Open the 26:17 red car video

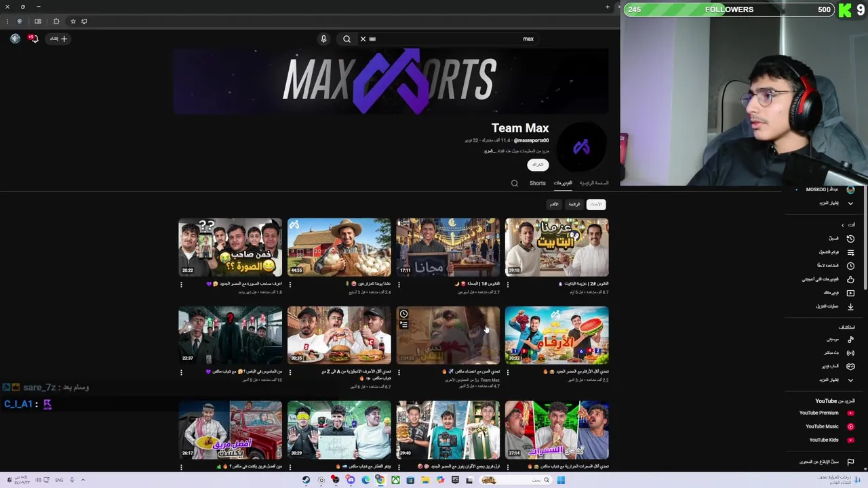230,430
